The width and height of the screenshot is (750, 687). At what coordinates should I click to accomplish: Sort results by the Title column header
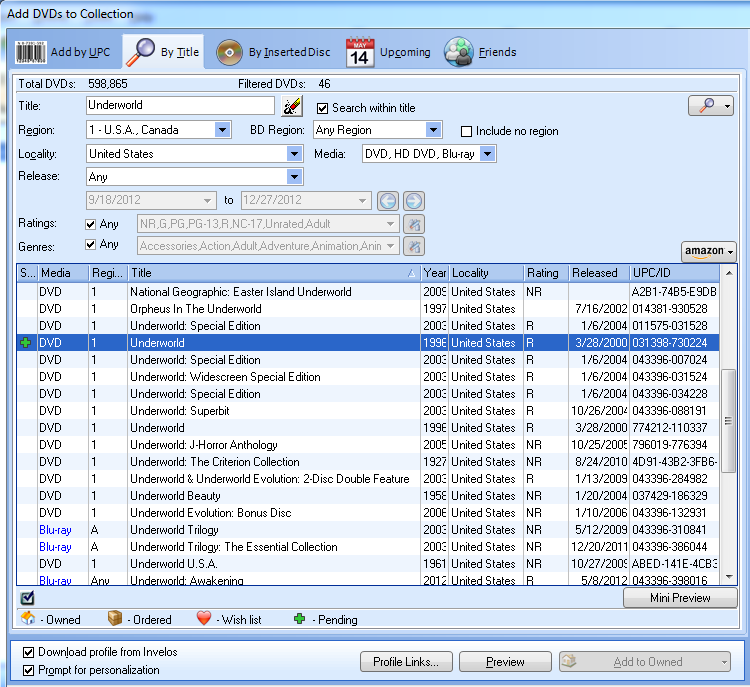click(274, 273)
